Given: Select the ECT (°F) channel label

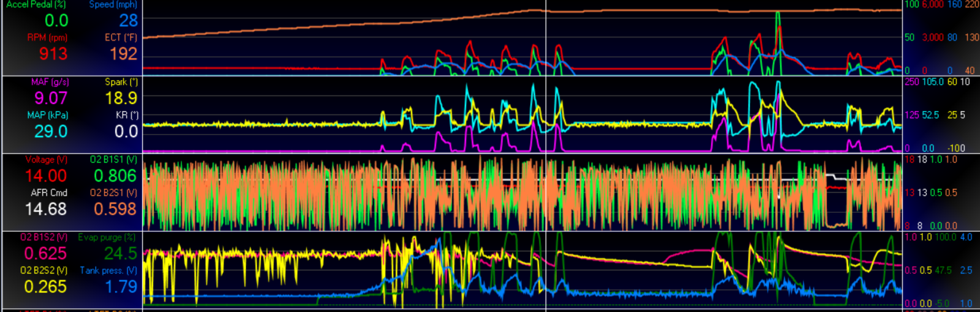Looking at the screenshot, I should (x=121, y=37).
